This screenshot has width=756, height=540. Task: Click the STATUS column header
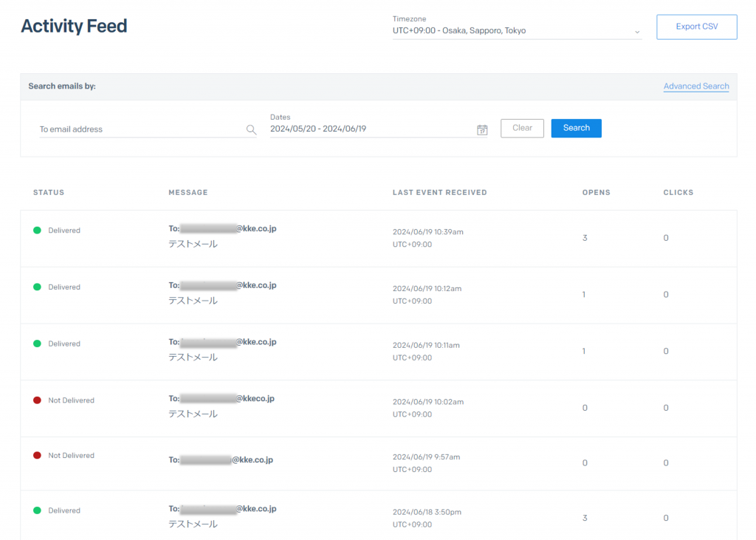click(x=49, y=193)
